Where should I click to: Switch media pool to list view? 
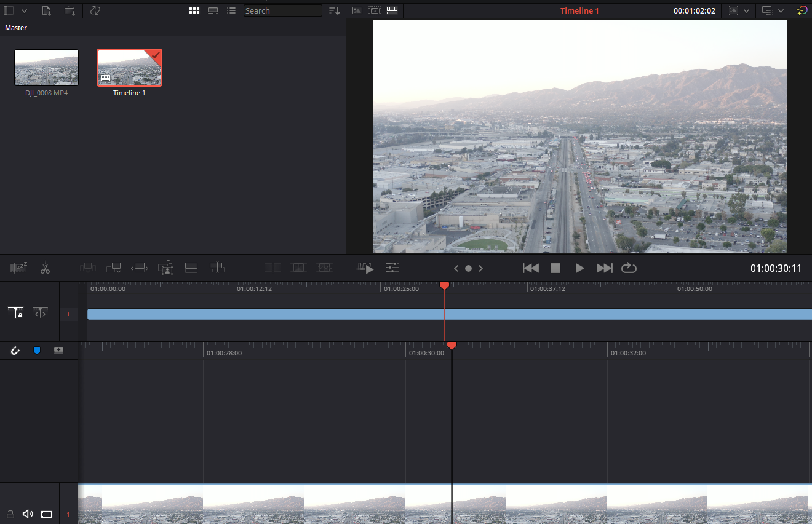click(231, 10)
